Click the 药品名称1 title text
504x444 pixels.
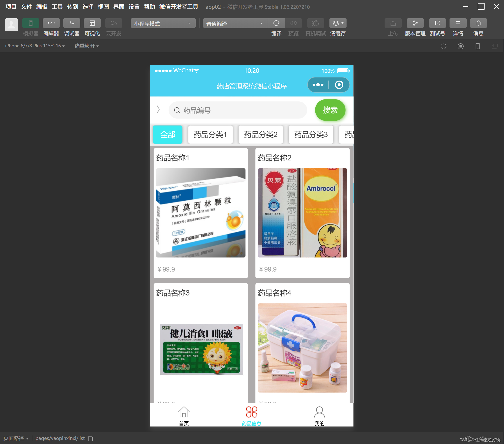173,158
